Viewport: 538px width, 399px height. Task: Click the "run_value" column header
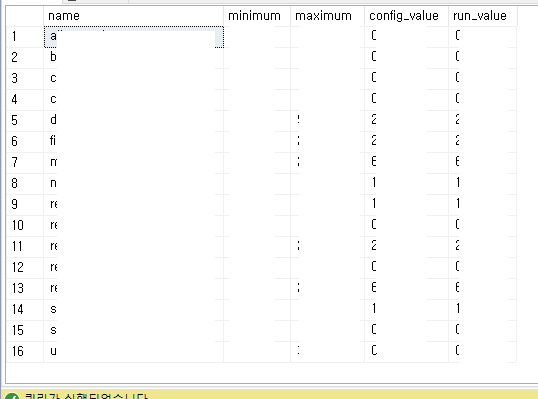[x=482, y=16]
